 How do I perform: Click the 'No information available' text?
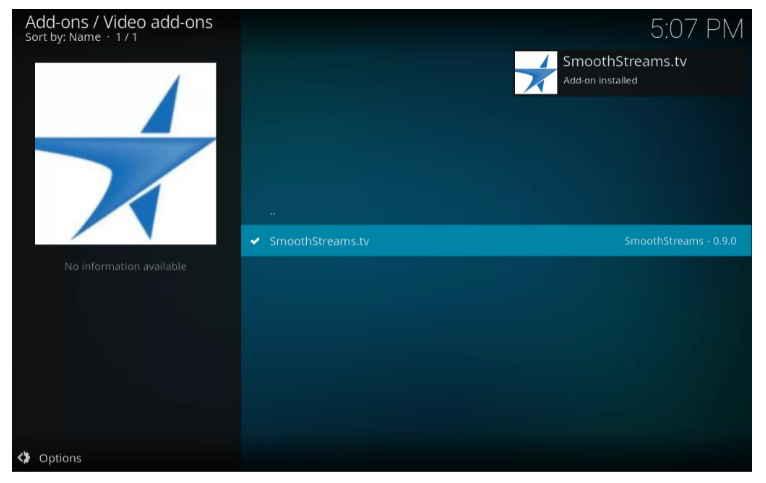(x=126, y=266)
